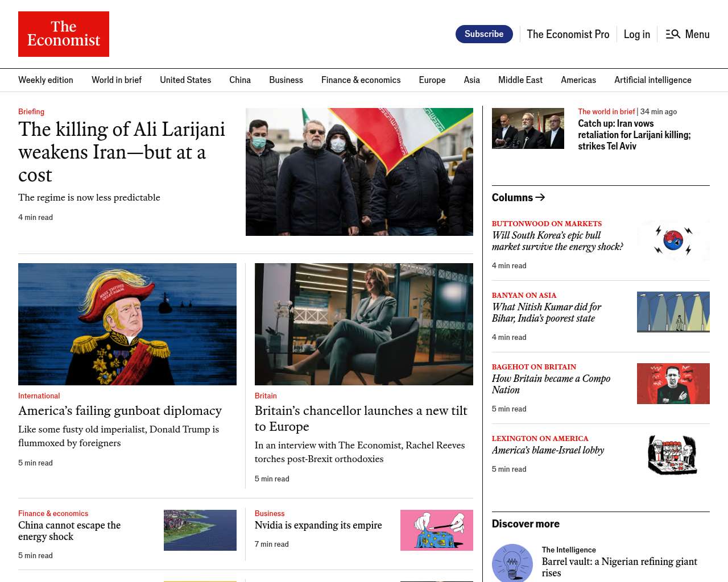Screen dimensions: 728x582
Task: Open Artificial intelligence section
Action: pyautogui.click(x=653, y=80)
